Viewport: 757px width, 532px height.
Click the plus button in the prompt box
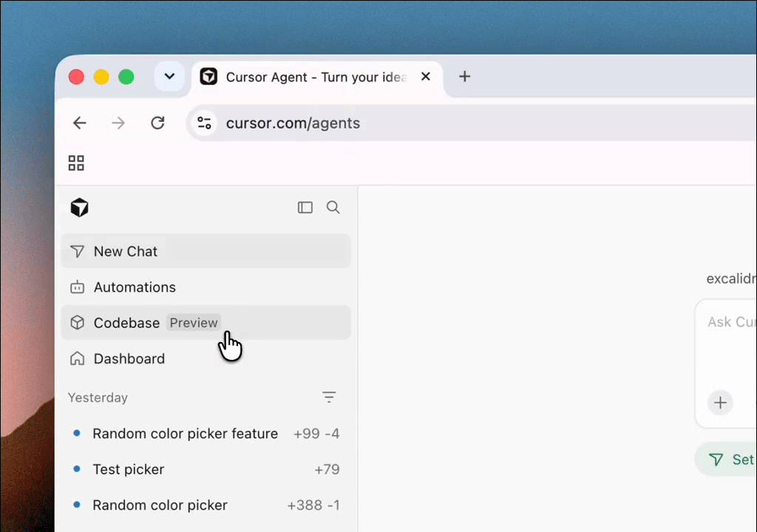point(720,403)
